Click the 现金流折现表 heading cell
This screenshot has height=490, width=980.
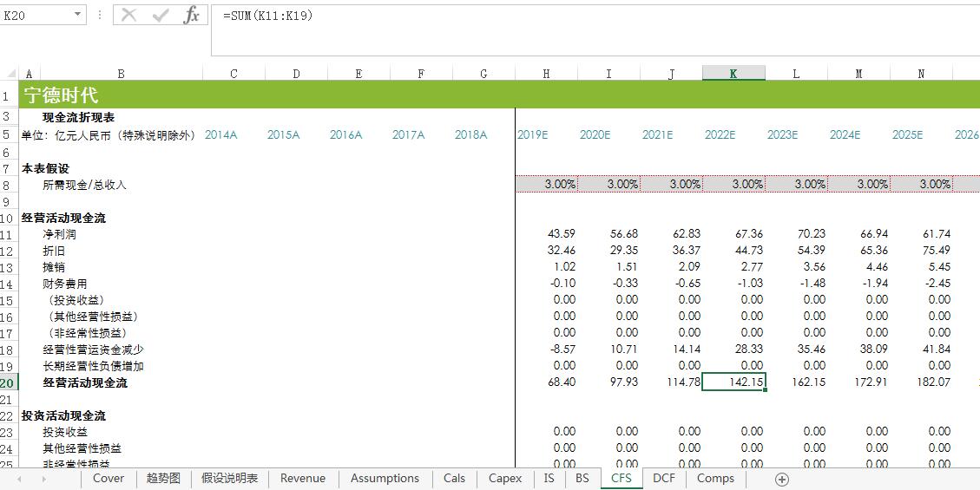[78, 117]
